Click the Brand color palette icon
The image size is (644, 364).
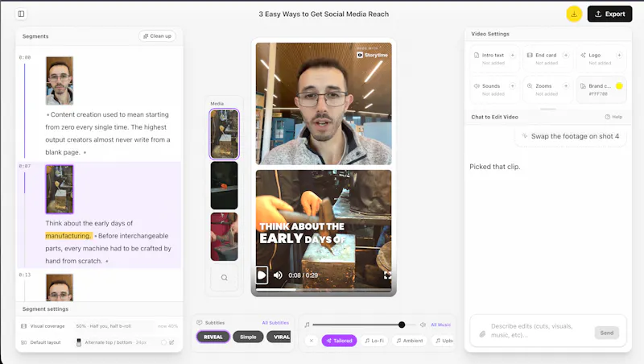coord(583,86)
